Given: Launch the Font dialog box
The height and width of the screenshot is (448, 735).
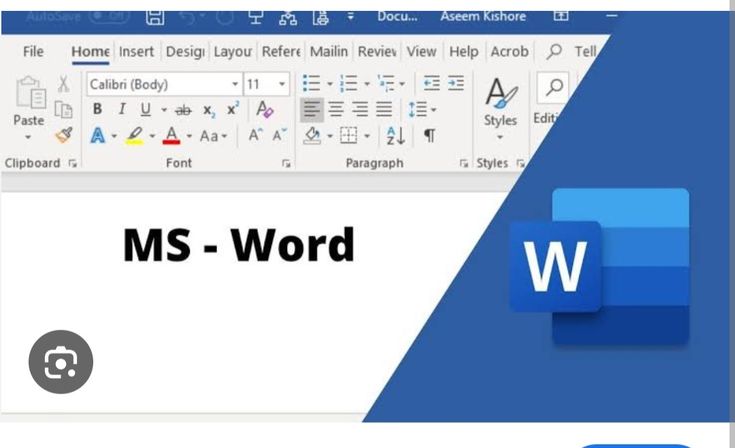Looking at the screenshot, I should 285,164.
